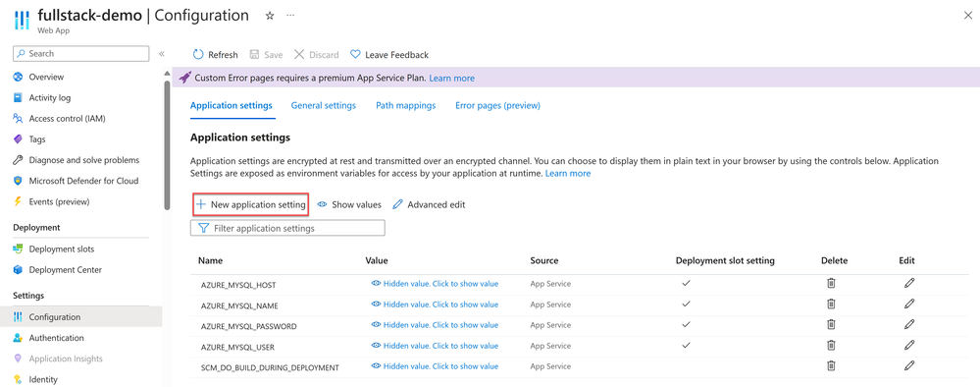
Task: Click slot setting checkmark for AZURE_MYSQL_HOST
Action: [687, 283]
